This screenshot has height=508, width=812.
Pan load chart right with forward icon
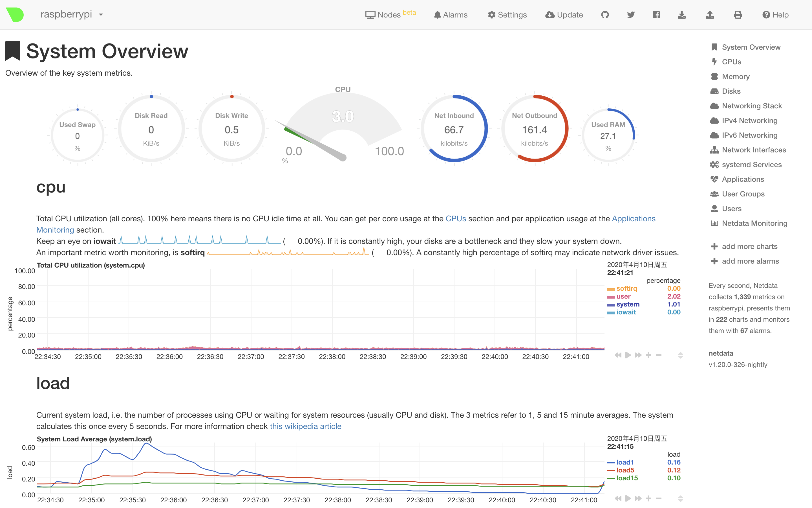pyautogui.click(x=638, y=499)
